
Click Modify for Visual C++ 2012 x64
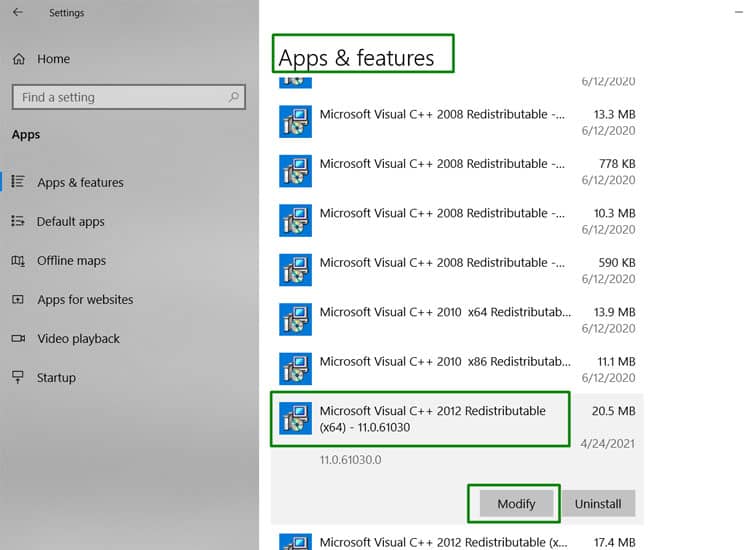[x=516, y=504]
